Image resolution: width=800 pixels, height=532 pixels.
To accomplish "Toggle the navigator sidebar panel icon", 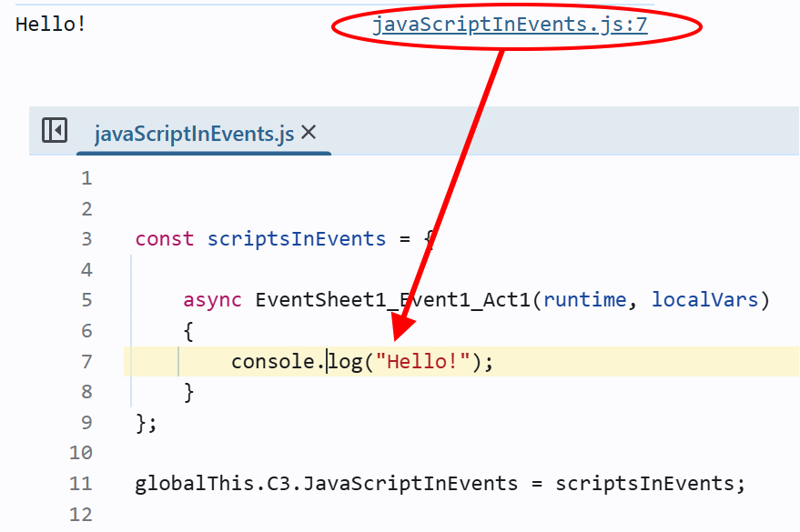I will (55, 131).
